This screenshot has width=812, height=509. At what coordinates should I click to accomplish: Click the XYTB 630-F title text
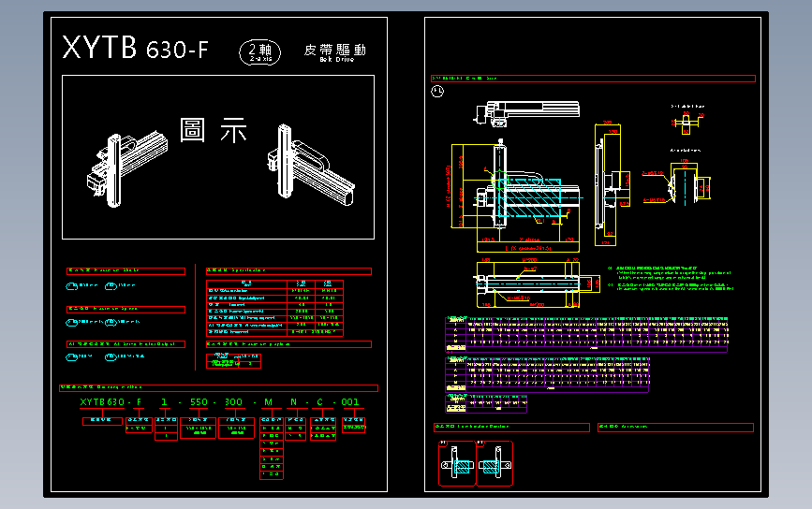[x=135, y=48]
